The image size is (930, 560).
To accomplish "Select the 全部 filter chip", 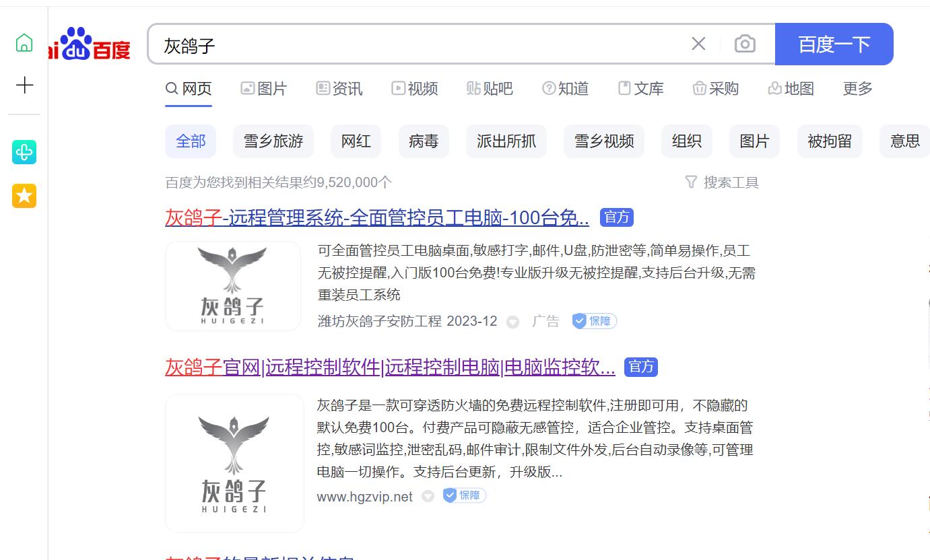I will point(191,141).
